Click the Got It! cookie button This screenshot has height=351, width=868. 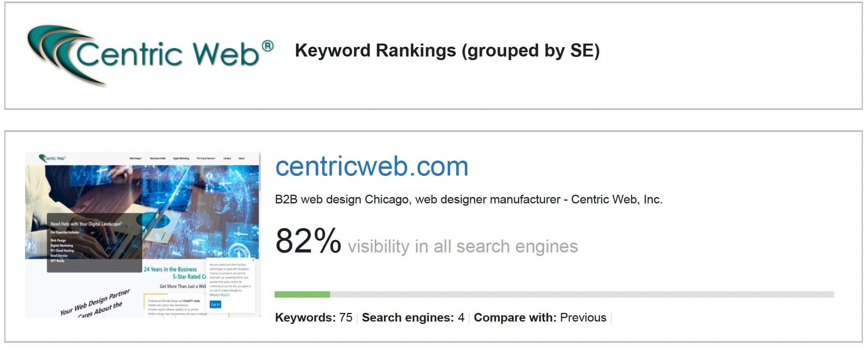[215, 304]
